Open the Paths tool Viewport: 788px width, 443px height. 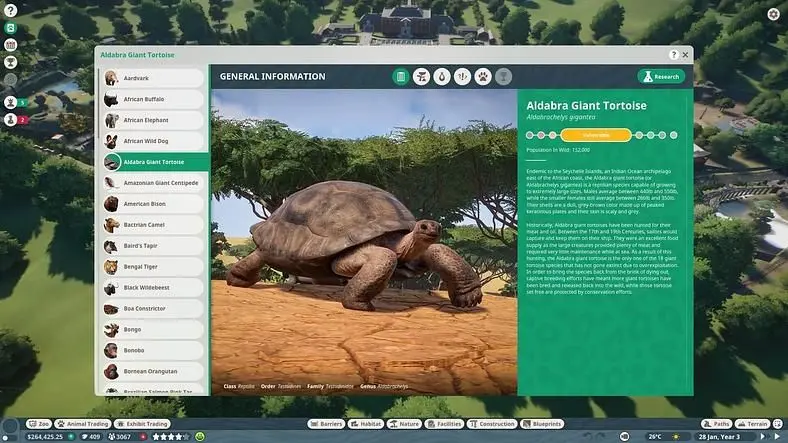(717, 424)
